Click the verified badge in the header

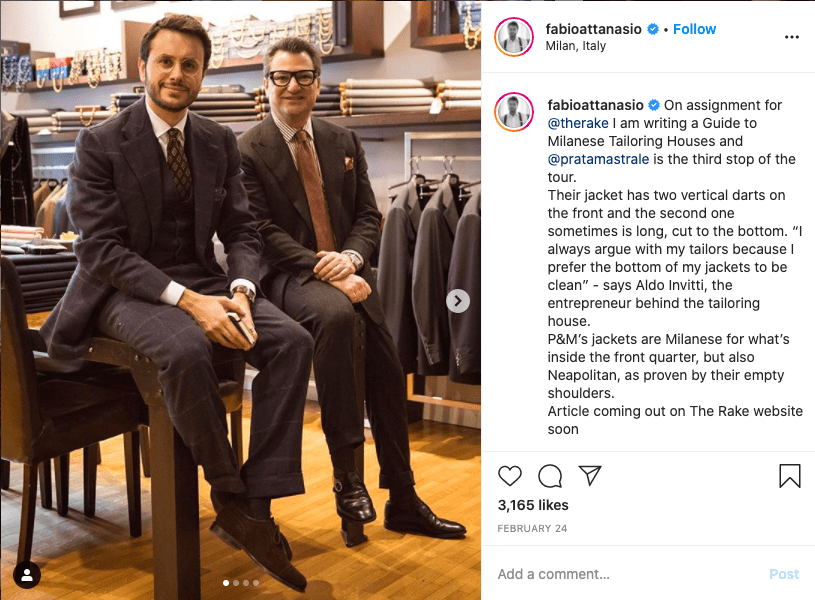(x=653, y=29)
